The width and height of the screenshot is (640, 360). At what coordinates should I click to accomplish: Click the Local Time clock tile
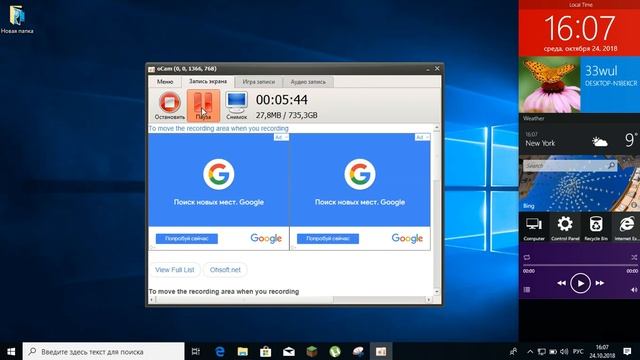click(x=579, y=29)
